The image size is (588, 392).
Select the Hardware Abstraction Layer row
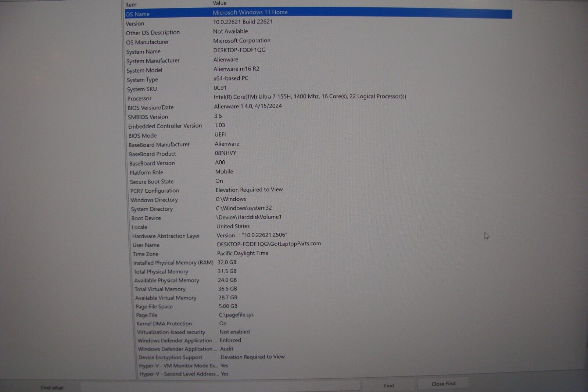coord(318,236)
